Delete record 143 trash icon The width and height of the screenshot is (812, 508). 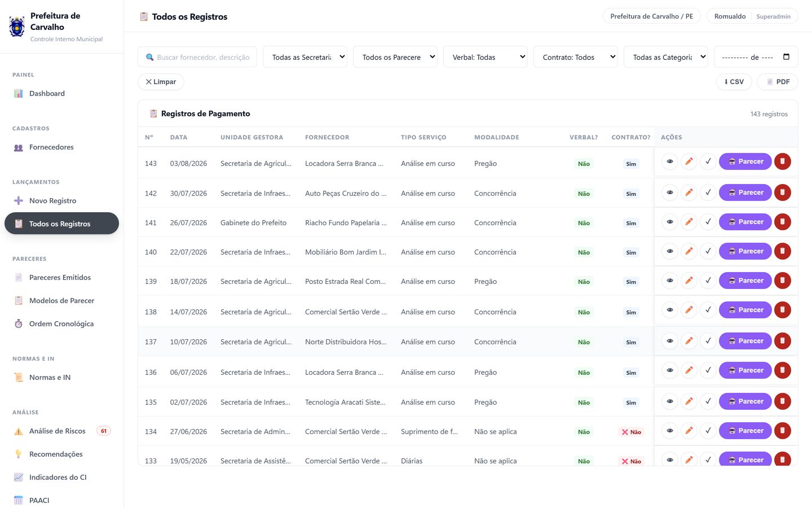click(783, 161)
